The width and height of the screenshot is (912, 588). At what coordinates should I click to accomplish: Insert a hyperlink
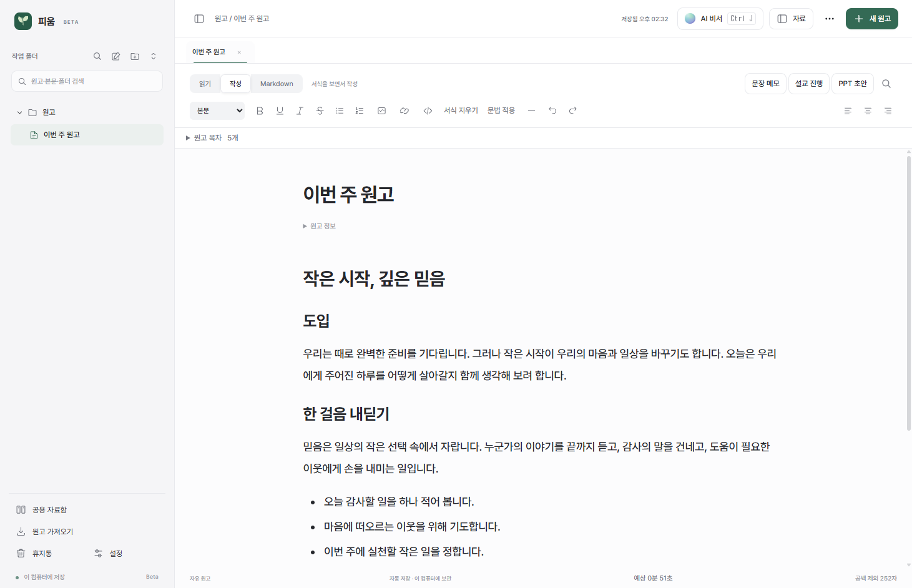click(405, 110)
